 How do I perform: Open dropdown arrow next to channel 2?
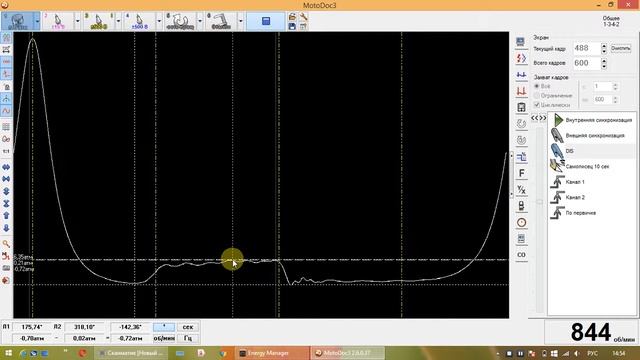click(78, 21)
